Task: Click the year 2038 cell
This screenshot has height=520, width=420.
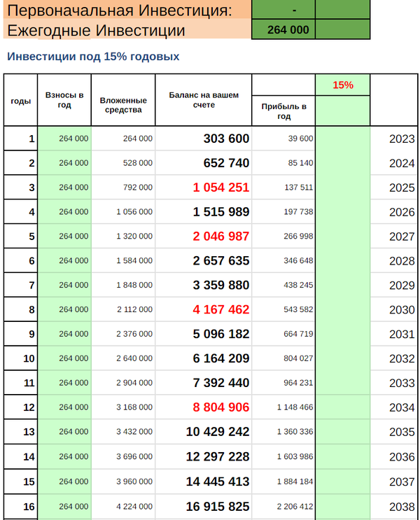Action: [x=401, y=506]
